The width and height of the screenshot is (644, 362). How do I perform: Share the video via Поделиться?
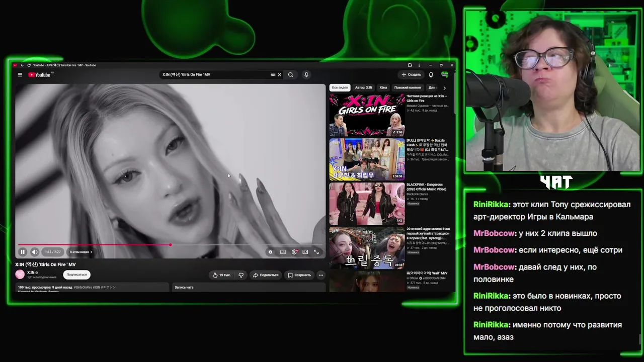(x=266, y=275)
